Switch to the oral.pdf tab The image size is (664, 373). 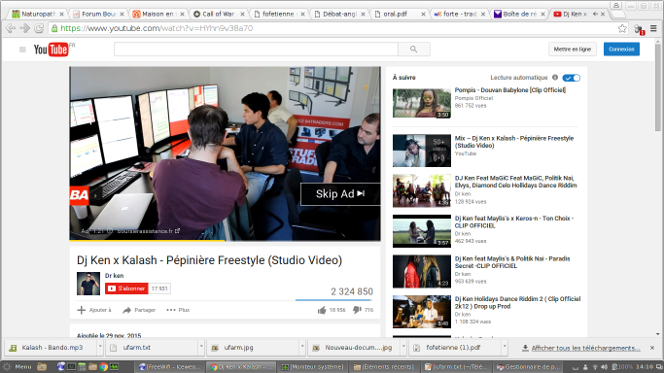[398, 14]
